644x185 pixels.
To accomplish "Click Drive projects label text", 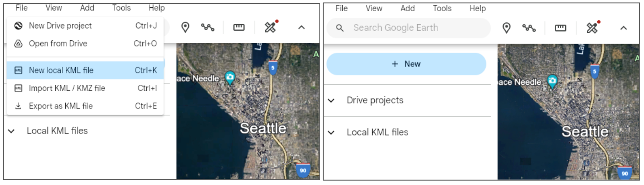I will pyautogui.click(x=375, y=100).
